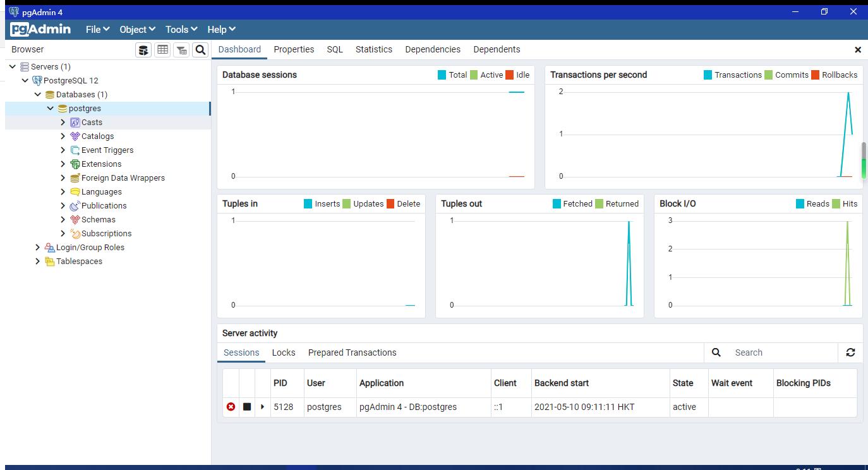Click the Filtered Rows toolbar icon
The height and width of the screenshot is (470, 868).
coord(181,49)
